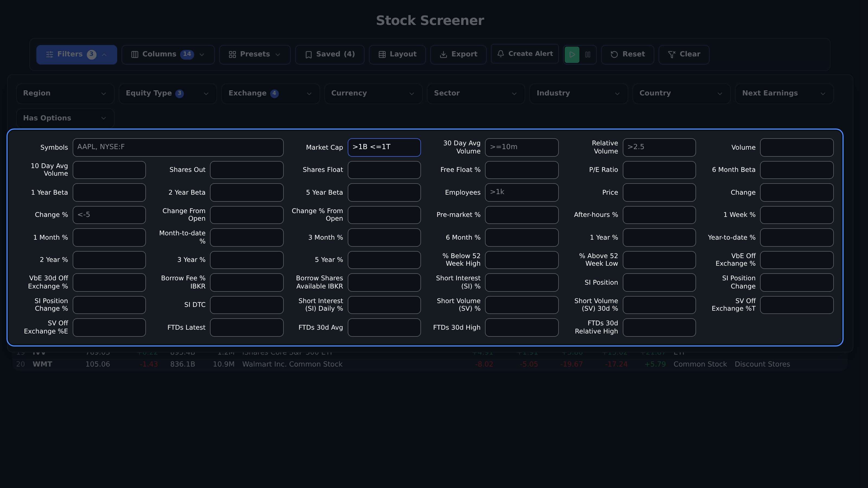868x488 pixels.
Task: Click the Relative Volume input
Action: click(659, 147)
